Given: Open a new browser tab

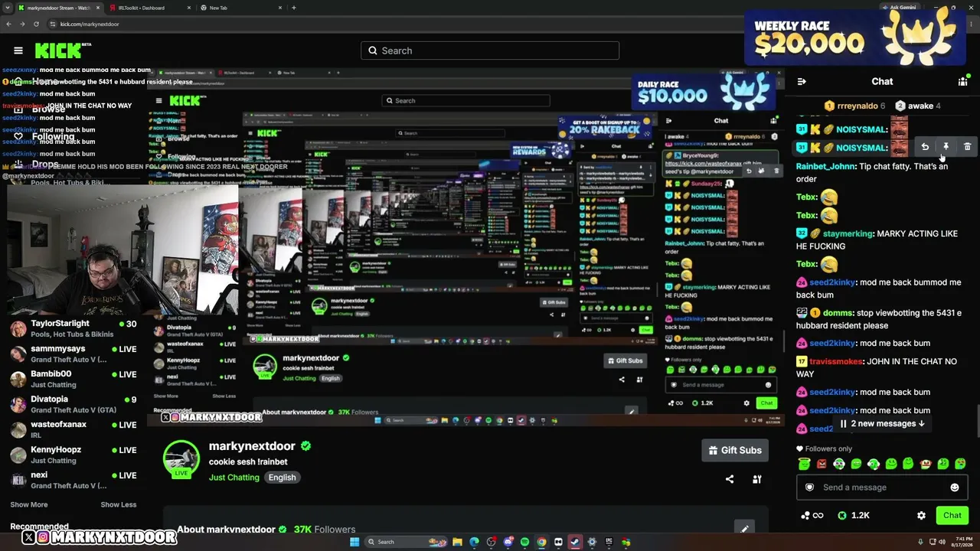Looking at the screenshot, I should [294, 8].
